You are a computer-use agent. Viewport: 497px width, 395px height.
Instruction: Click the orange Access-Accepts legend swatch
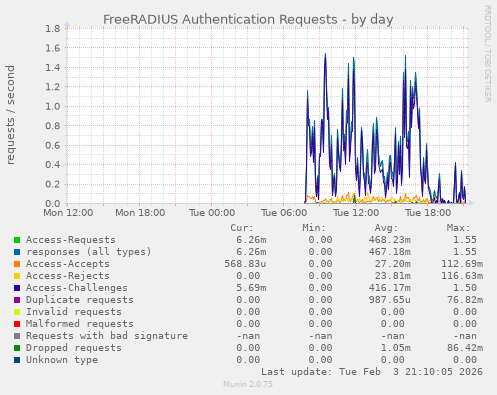point(17,264)
